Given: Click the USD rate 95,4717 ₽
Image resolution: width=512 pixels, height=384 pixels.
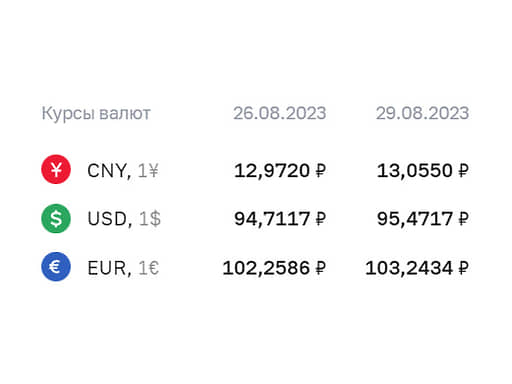Looking at the screenshot, I should coord(423,219).
